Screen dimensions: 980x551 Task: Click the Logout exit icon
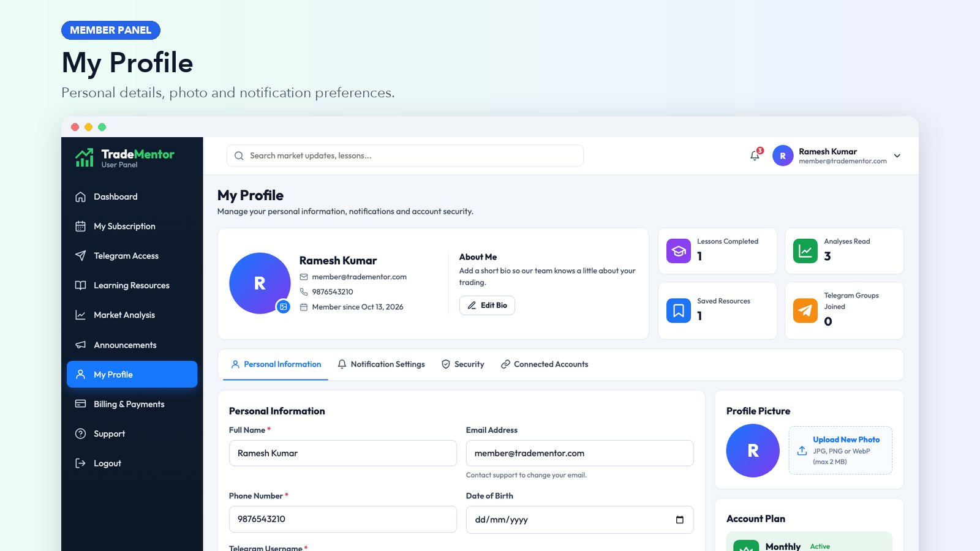(80, 463)
